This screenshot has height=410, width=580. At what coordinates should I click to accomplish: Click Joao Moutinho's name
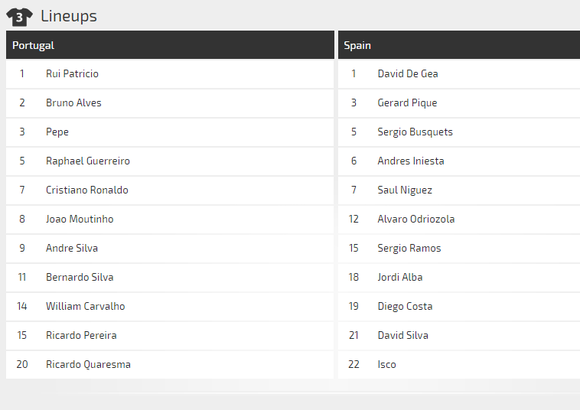point(80,219)
